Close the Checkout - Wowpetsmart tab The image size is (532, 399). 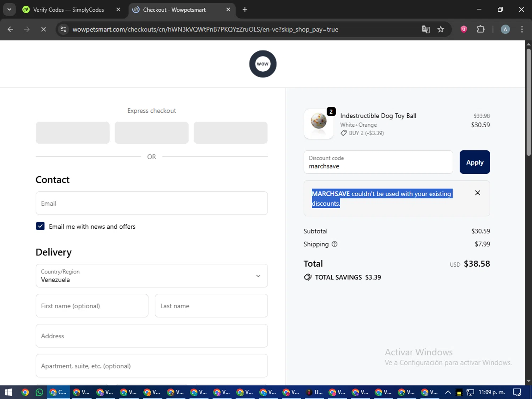[x=228, y=10]
